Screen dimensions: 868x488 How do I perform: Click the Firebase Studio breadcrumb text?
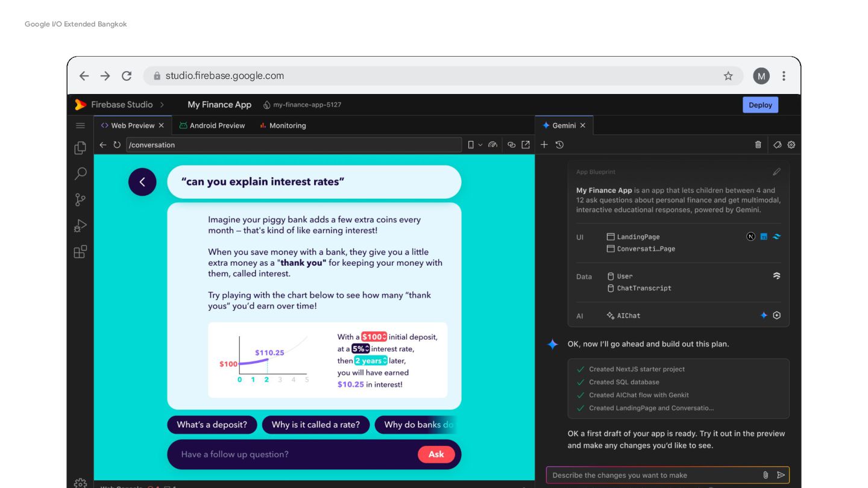(122, 105)
